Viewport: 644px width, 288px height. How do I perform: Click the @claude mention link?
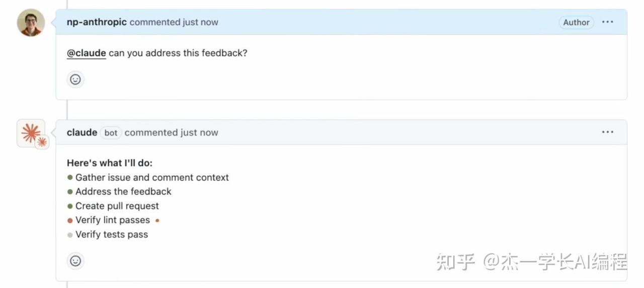(x=86, y=53)
